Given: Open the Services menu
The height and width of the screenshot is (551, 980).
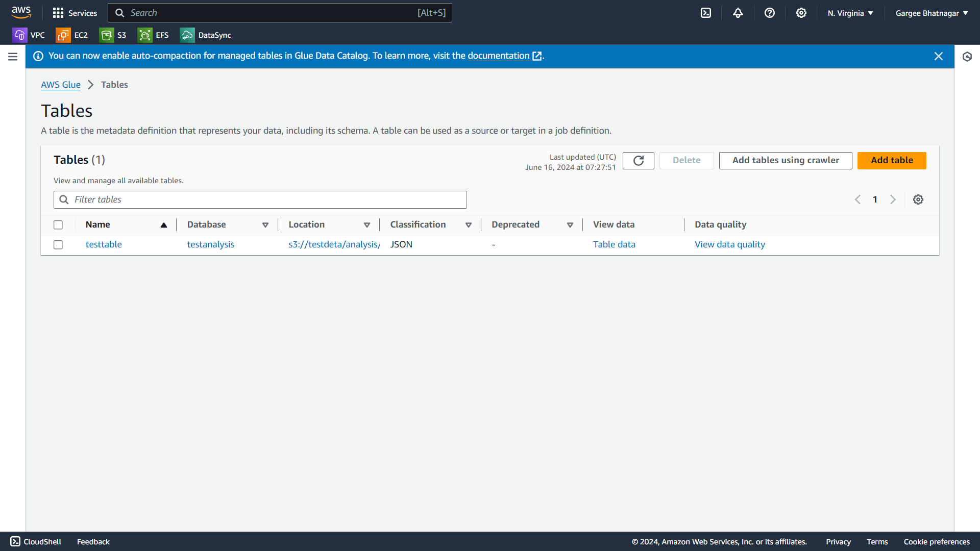Looking at the screenshot, I should tap(75, 13).
